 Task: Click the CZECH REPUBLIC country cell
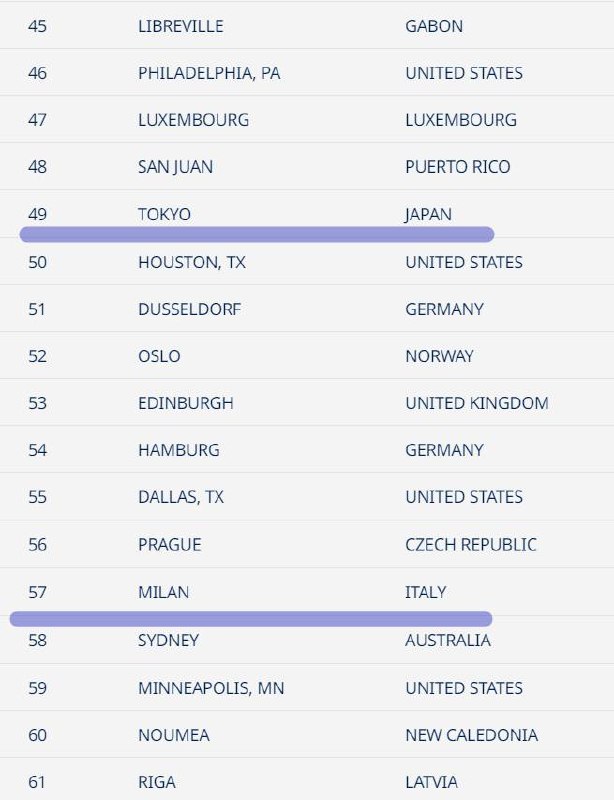tap(470, 545)
